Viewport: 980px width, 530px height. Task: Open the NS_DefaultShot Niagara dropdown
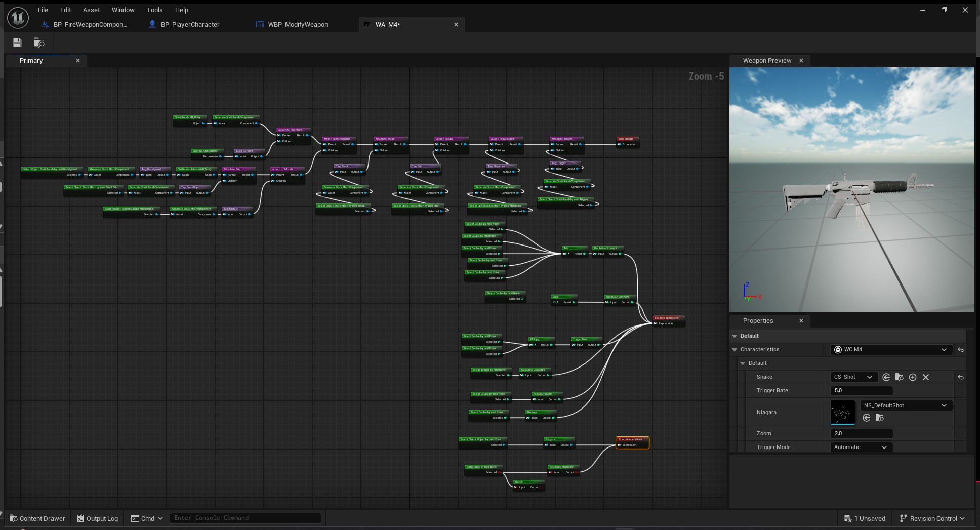tap(906, 405)
